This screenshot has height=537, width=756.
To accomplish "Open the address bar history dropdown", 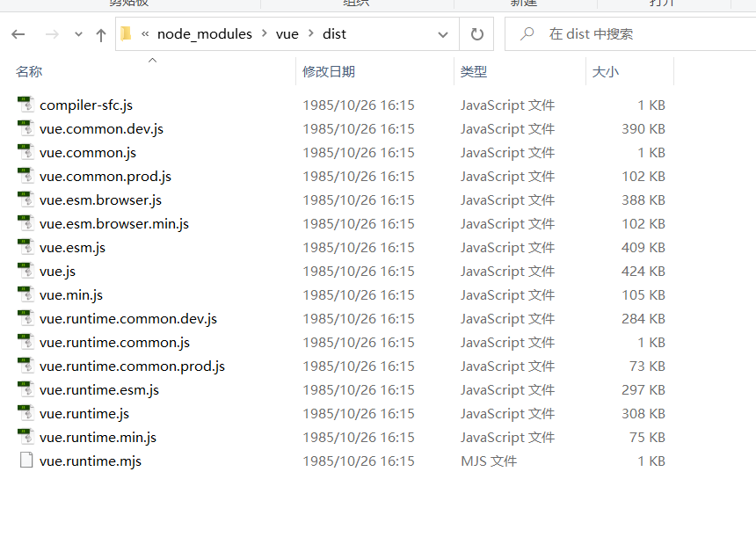I will 442,34.
